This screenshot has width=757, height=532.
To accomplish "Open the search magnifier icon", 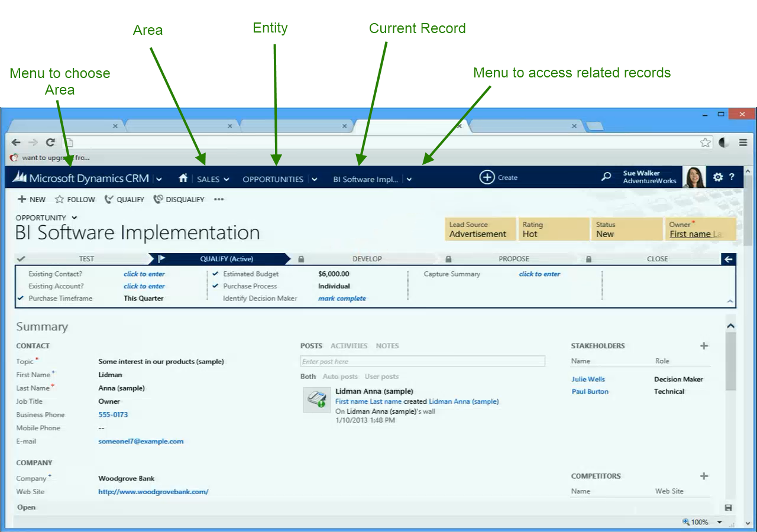I will [x=606, y=177].
